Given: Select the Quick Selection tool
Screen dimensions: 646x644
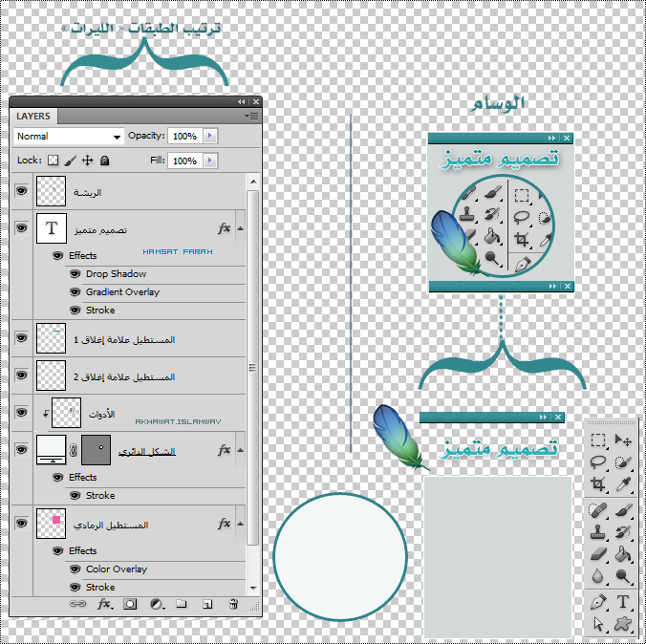Looking at the screenshot, I should [x=623, y=462].
